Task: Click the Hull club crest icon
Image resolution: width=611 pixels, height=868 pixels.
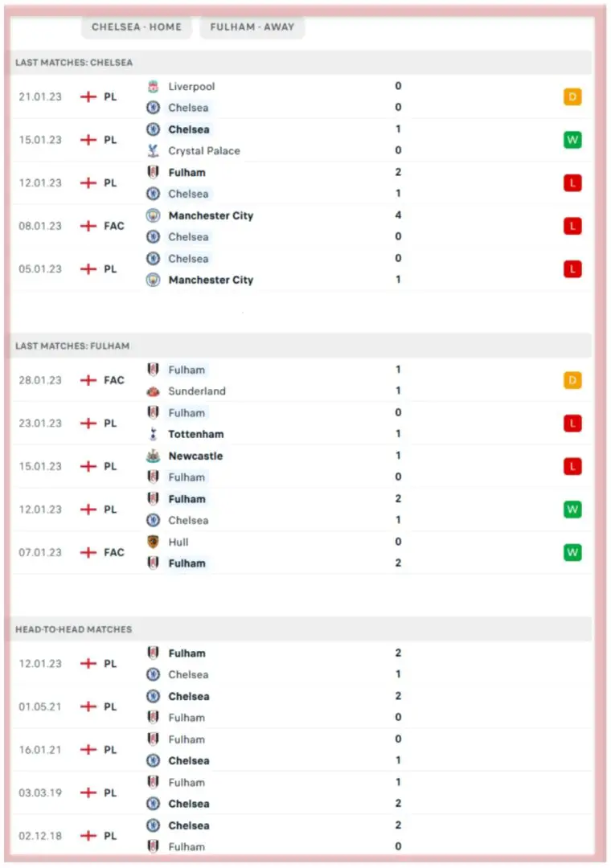Action: (x=153, y=542)
